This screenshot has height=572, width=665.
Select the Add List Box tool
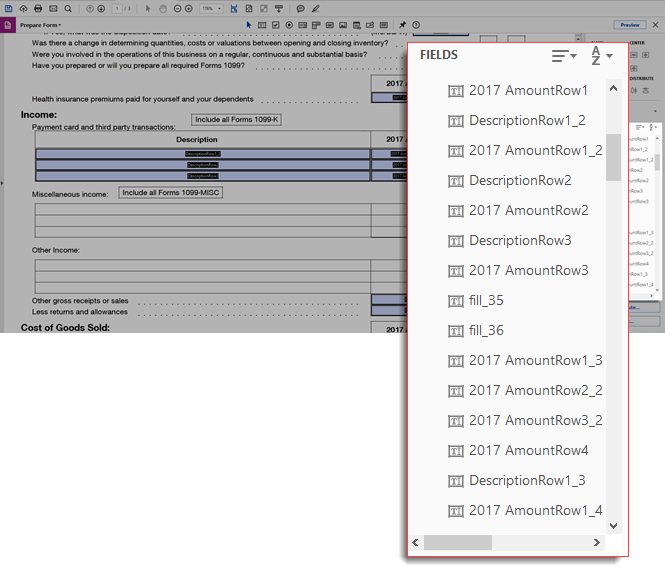coord(302,25)
